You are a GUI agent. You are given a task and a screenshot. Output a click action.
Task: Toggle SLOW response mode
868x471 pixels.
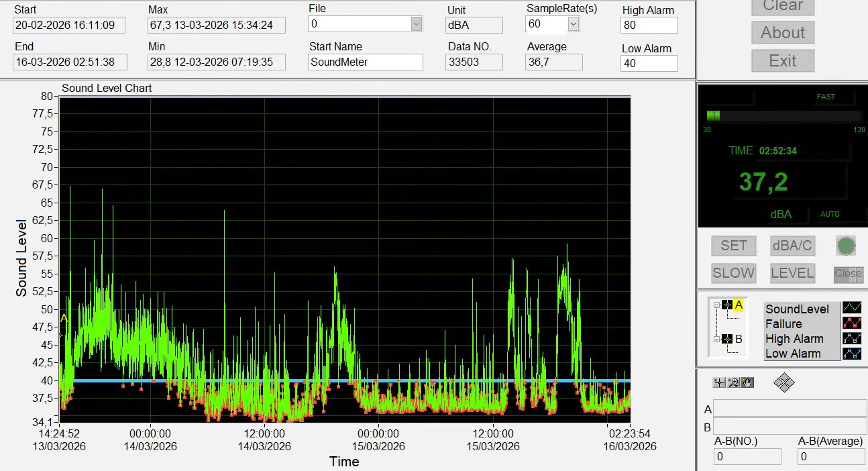[x=733, y=273]
